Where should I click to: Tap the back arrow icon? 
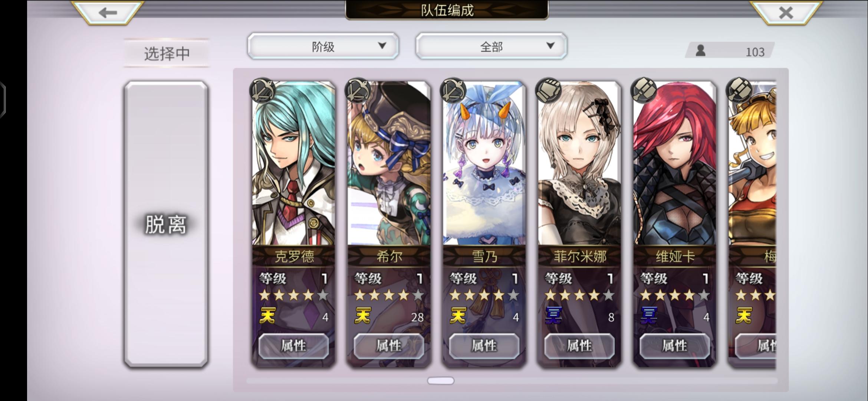tap(108, 13)
